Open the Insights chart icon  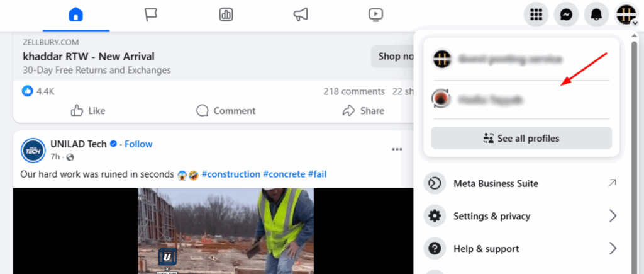(226, 14)
